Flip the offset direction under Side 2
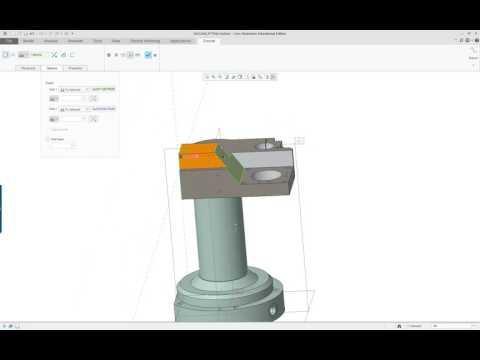 pyautogui.click(x=94, y=119)
